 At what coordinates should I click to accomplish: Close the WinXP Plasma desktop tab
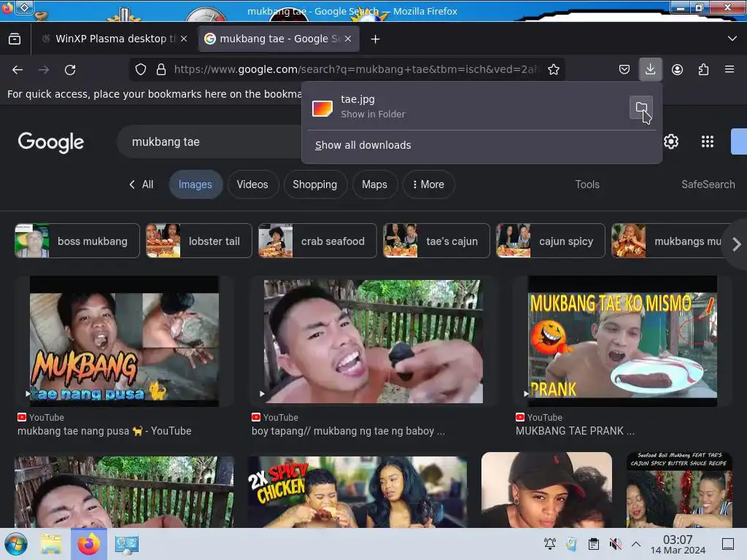[184, 39]
